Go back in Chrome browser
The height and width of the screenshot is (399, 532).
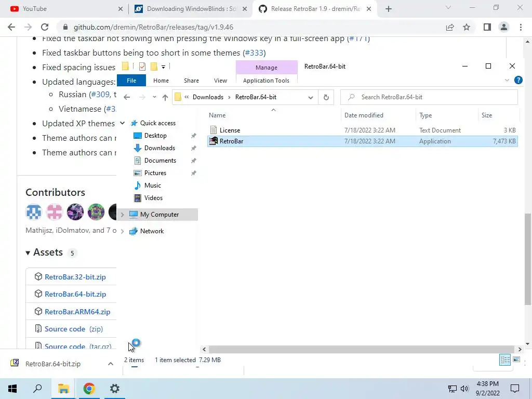(11, 27)
